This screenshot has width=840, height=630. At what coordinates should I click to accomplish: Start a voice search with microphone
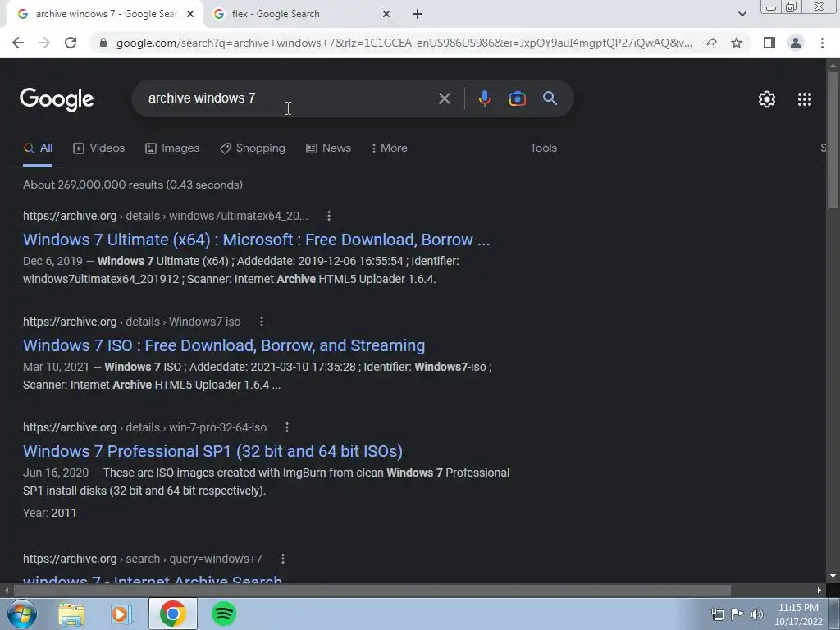pyautogui.click(x=484, y=98)
